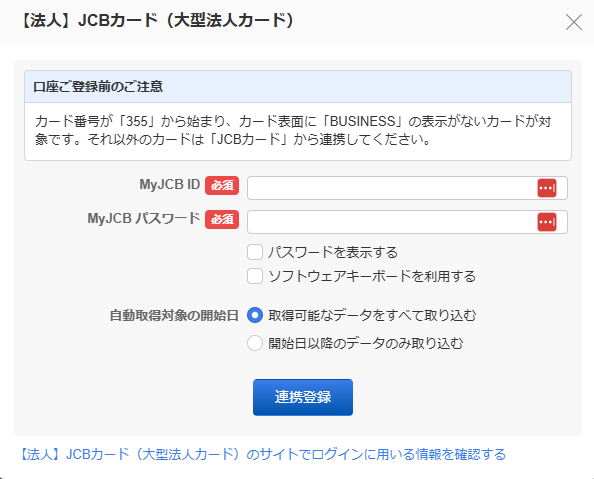Click the MyJCB ID field label
The image size is (594, 479).
[x=170, y=185]
